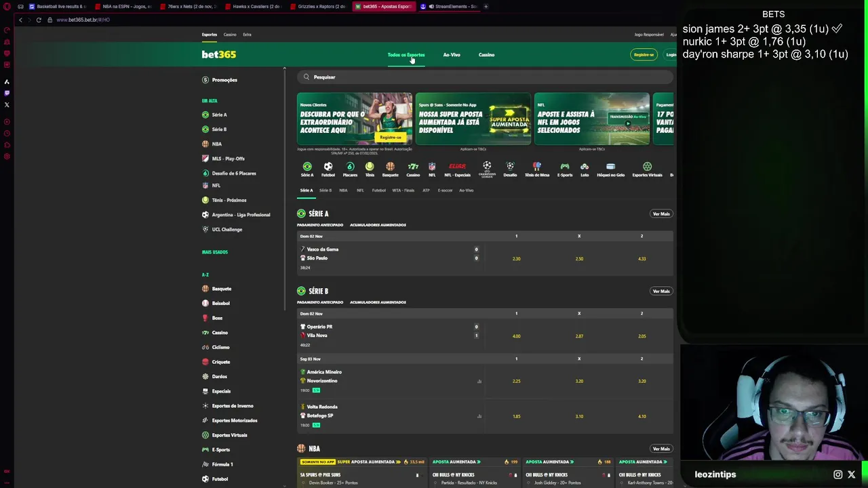Open the Série A football icon shortcut
The image size is (868, 488).
[x=307, y=166]
